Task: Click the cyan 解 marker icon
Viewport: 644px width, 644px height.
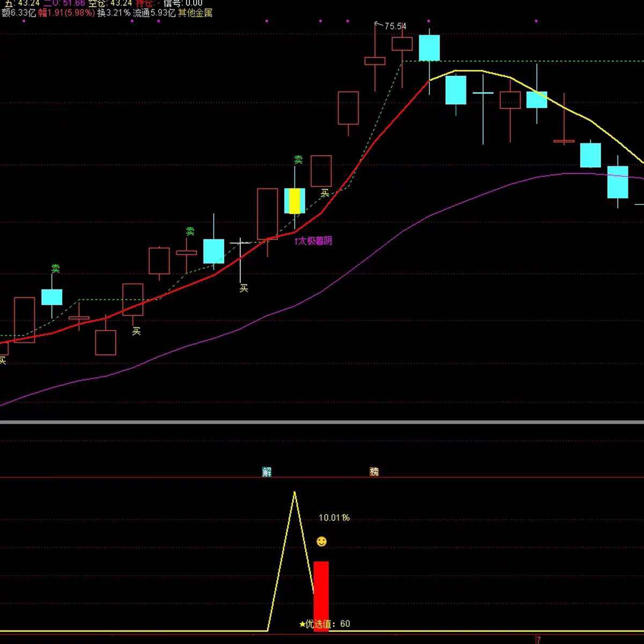Action: click(267, 472)
